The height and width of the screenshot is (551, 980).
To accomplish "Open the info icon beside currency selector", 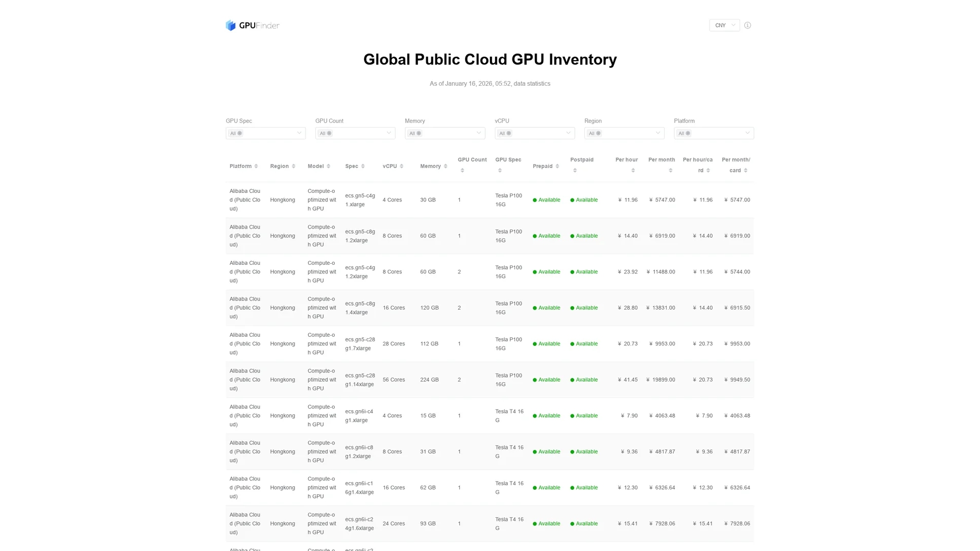I will click(x=748, y=26).
